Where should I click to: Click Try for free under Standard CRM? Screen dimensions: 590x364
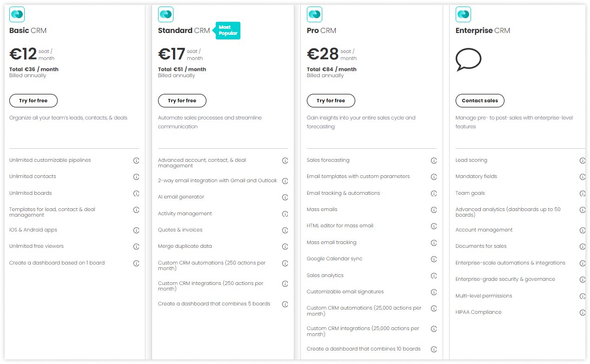[182, 100]
